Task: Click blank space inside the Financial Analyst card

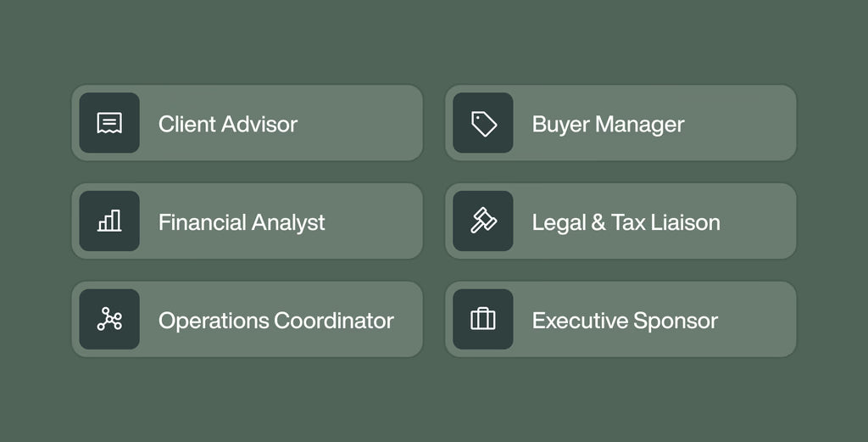Action: pyautogui.click(x=374, y=221)
